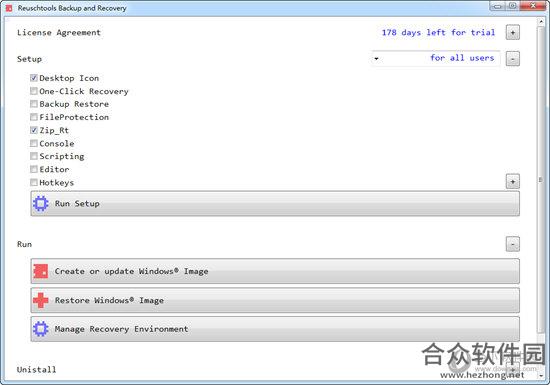This screenshot has height=385, width=550.
Task: Expand the License Agreement section
Action: click(x=512, y=33)
